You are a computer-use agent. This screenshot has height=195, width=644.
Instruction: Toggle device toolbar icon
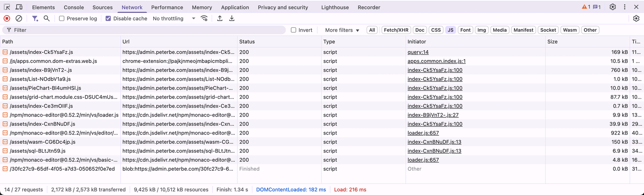[19, 7]
